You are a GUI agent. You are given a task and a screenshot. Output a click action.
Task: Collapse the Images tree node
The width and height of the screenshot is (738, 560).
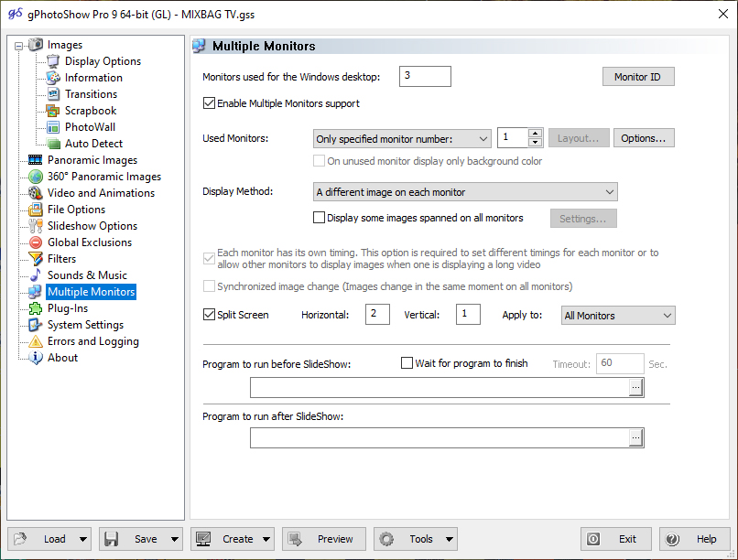tap(18, 46)
